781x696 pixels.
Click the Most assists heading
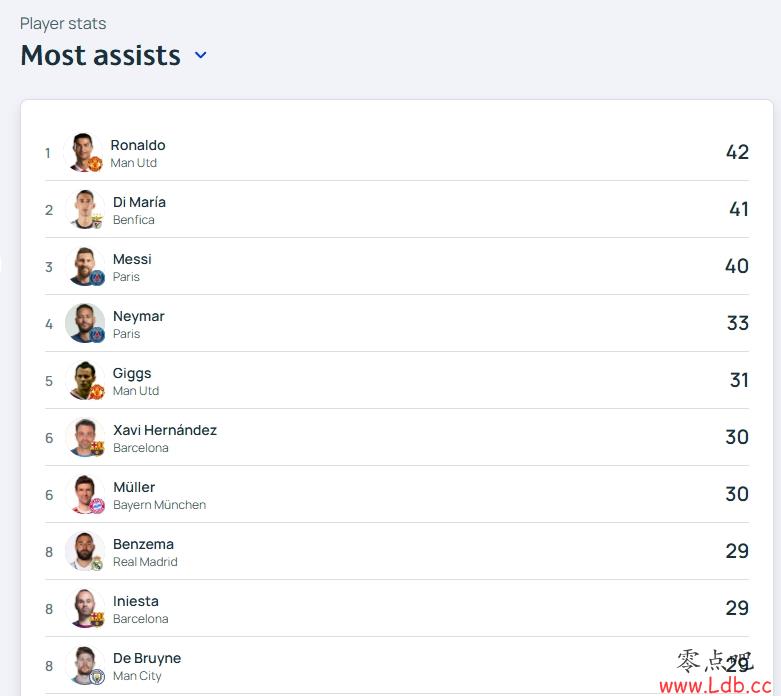[101, 55]
